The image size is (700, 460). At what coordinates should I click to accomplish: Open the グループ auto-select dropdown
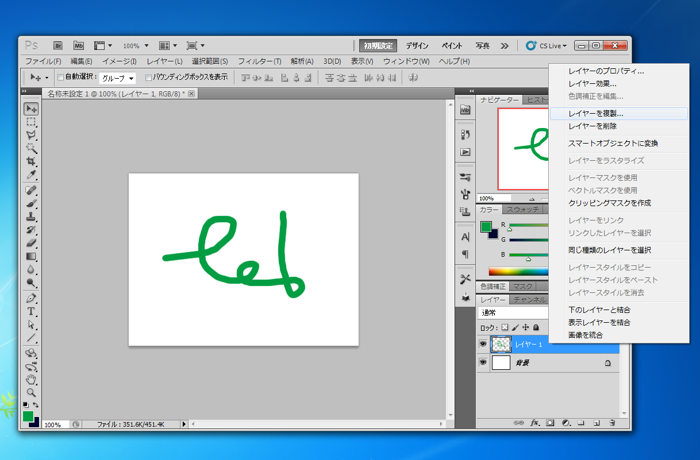click(x=117, y=78)
